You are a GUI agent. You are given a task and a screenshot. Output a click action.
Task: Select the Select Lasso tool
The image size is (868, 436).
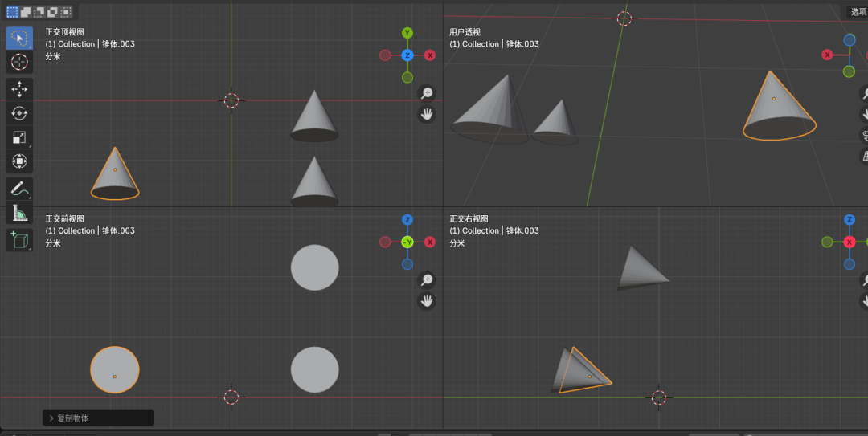tap(19, 39)
